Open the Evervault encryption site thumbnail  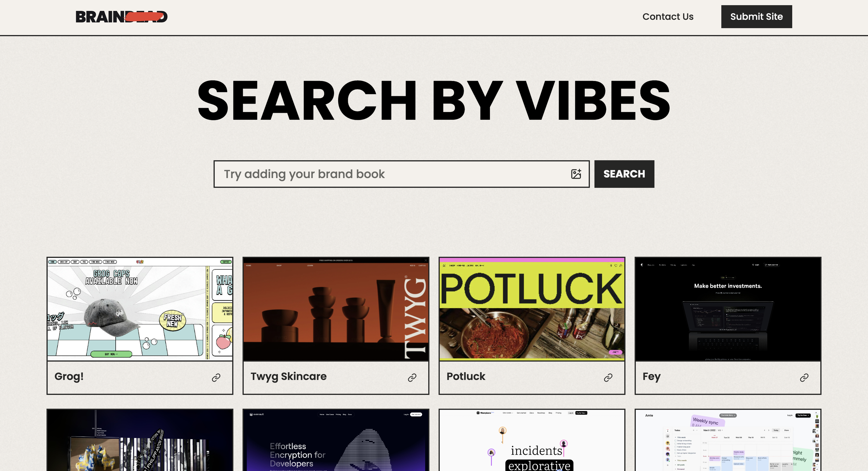(x=336, y=440)
